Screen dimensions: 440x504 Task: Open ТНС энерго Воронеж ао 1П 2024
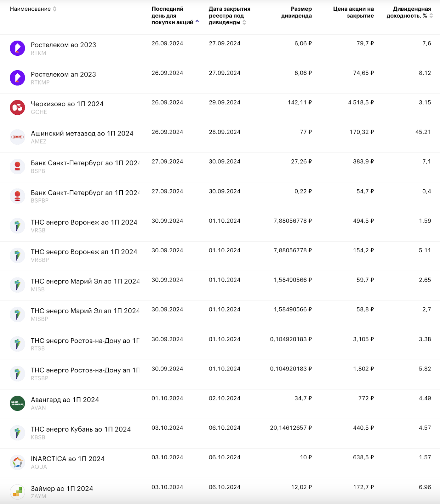(x=84, y=222)
